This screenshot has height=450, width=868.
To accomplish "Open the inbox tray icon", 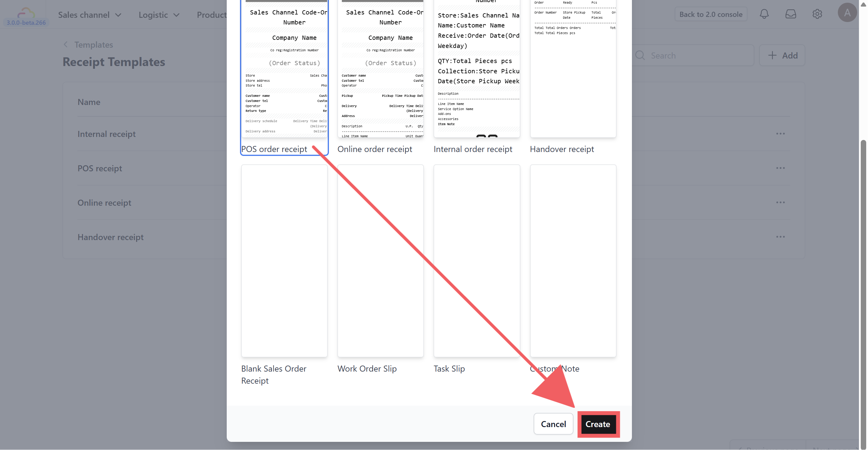I will coord(791,14).
